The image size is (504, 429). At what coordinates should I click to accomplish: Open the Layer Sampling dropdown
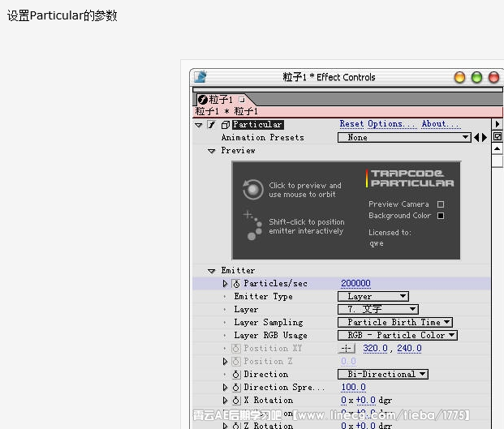[x=395, y=322]
